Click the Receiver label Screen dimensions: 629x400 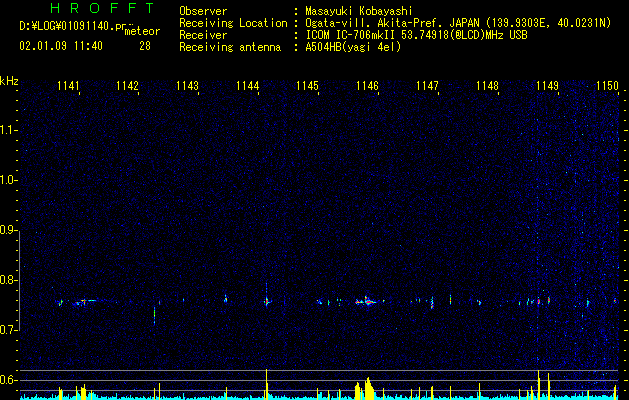pos(203,35)
